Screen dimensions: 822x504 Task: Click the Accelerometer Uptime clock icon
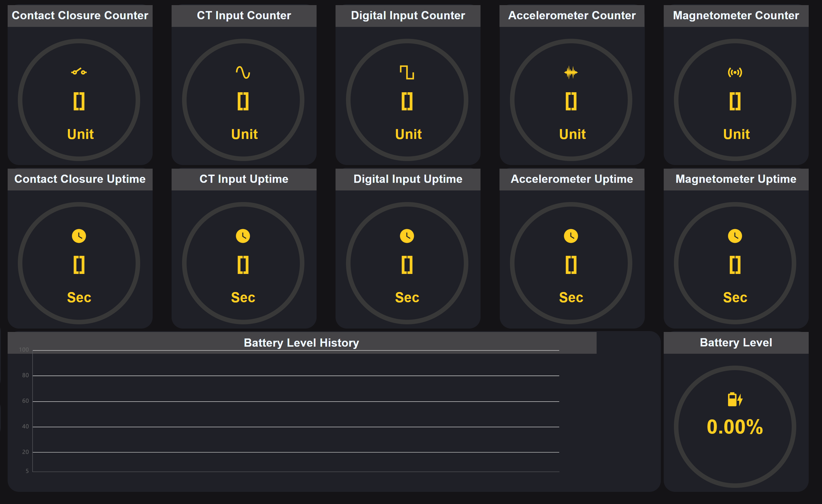[x=571, y=236]
